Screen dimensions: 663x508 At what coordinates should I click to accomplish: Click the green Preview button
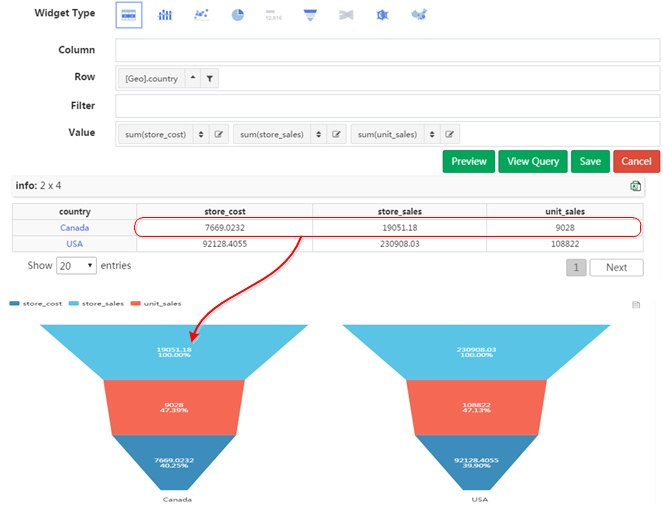pos(469,161)
